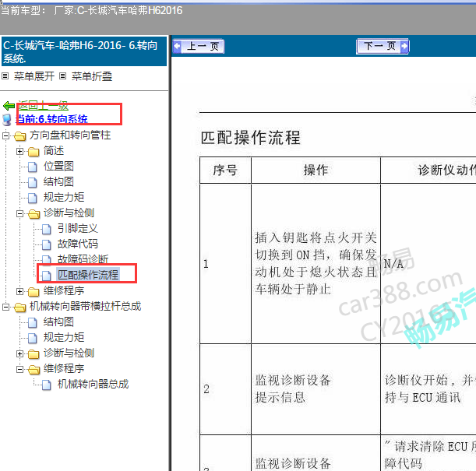The height and width of the screenshot is (471, 476).
Task: Click the 机械转向器总成 document icon
Action: pos(47,385)
